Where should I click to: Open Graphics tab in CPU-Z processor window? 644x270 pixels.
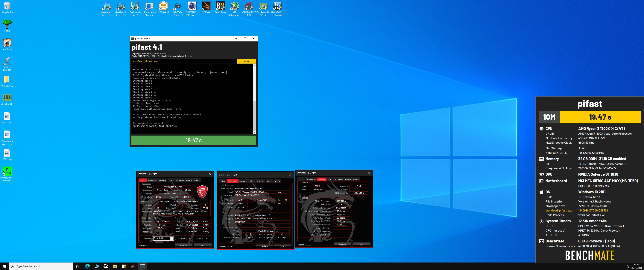click(x=180, y=180)
